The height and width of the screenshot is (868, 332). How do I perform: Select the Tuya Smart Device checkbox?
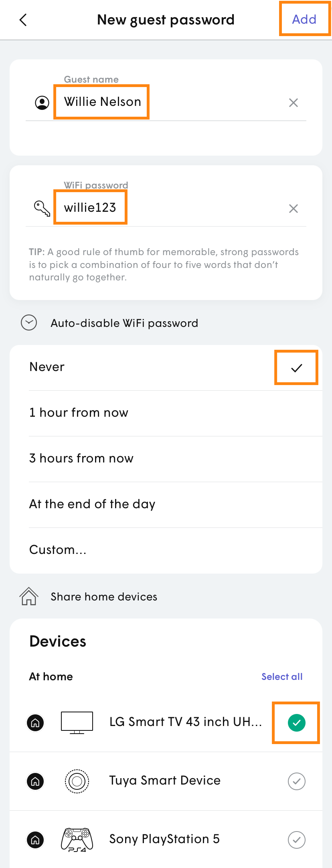click(x=296, y=781)
